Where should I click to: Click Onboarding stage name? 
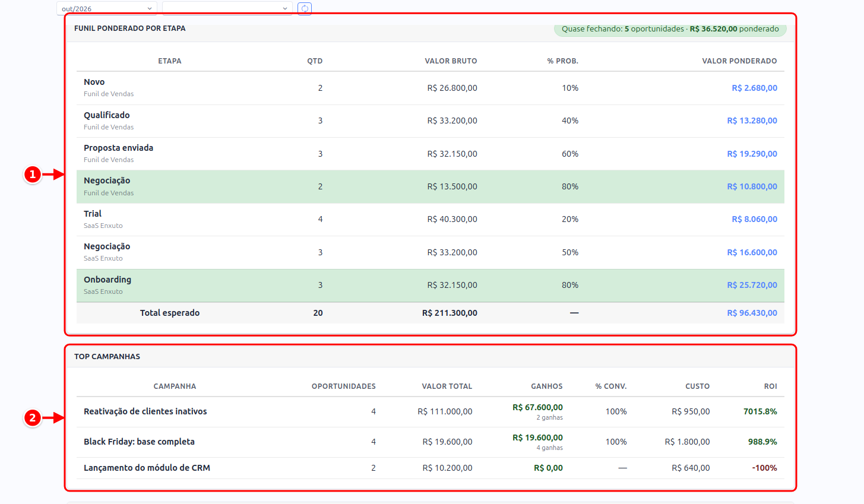107,280
